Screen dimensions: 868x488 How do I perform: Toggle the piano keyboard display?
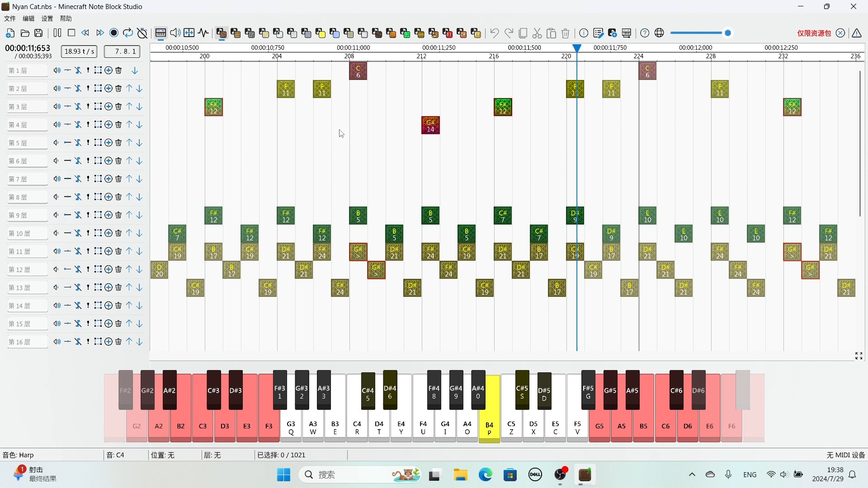(160, 33)
